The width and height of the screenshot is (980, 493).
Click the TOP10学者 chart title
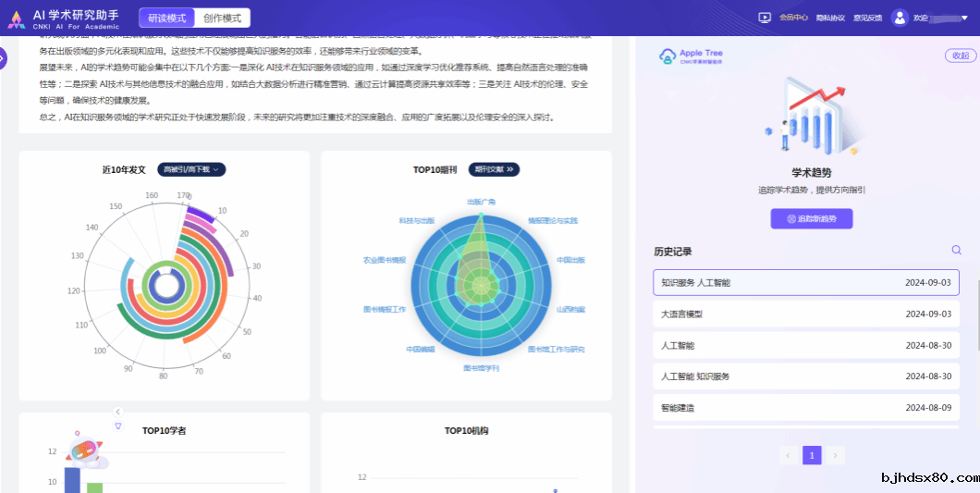[x=164, y=431]
